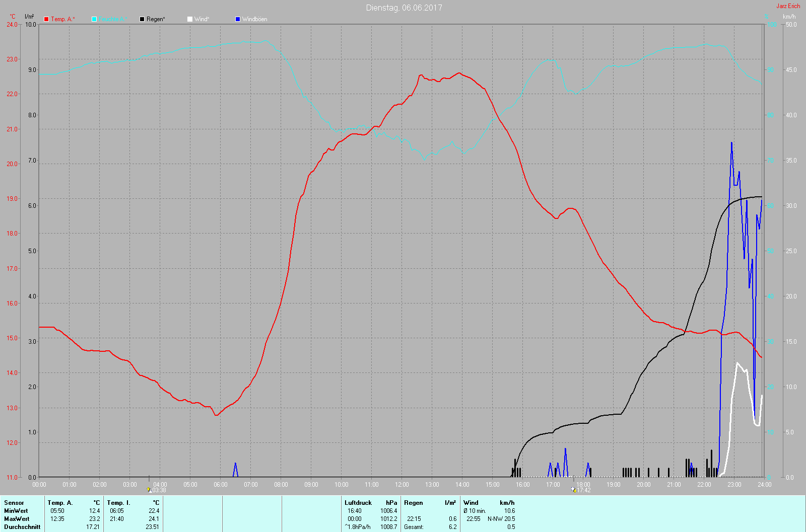Click the Temp. A. legend label

[62, 19]
